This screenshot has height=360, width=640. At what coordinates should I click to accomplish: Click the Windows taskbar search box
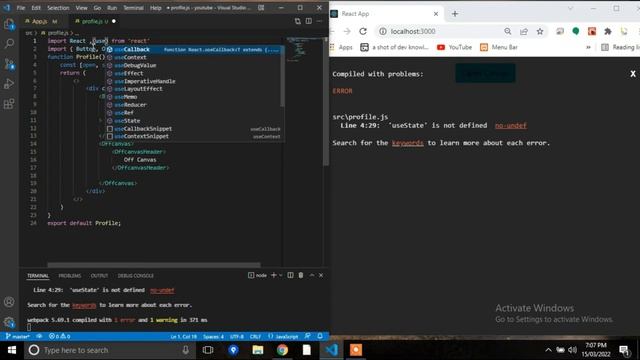109,350
